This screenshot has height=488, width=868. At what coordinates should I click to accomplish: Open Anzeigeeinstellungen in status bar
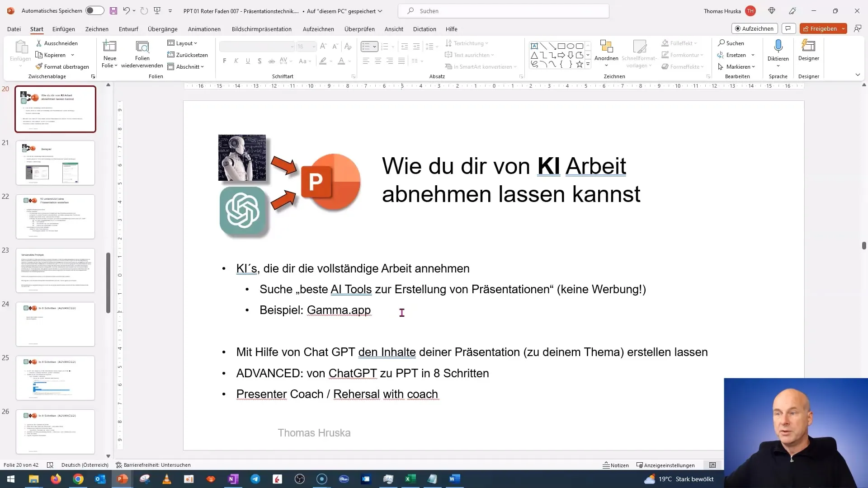[665, 465]
